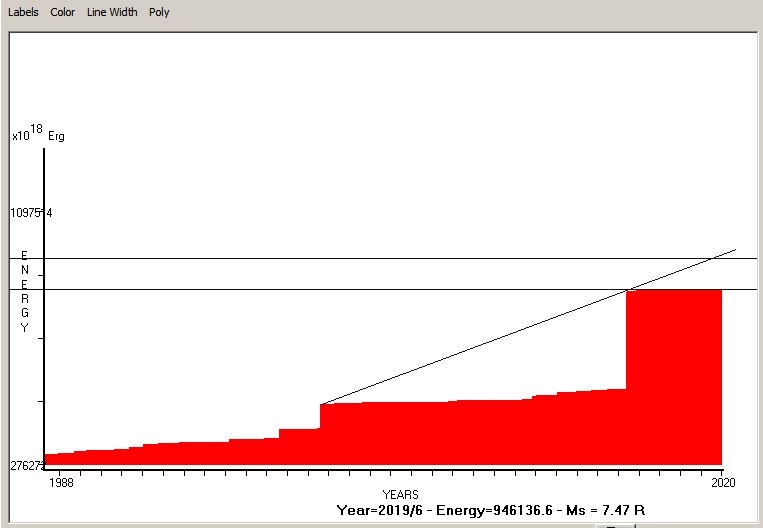Click the diagonal trend line's midpoint

528,327
